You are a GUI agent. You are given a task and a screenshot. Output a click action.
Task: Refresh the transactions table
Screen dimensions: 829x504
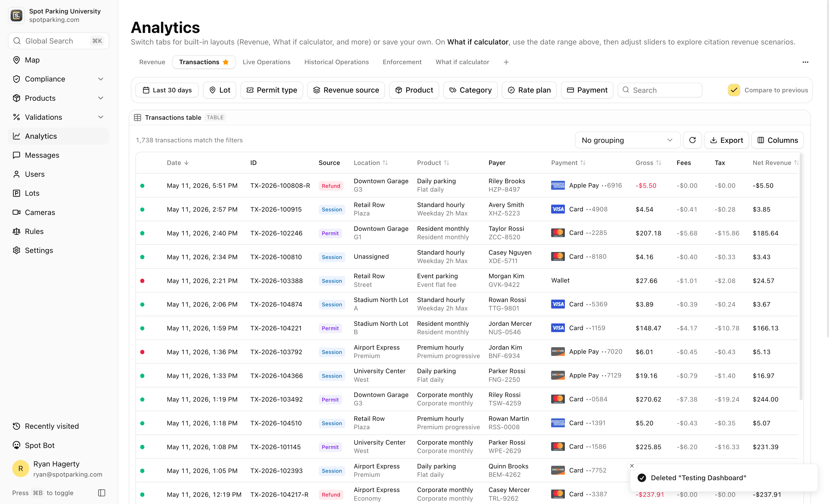(692, 140)
